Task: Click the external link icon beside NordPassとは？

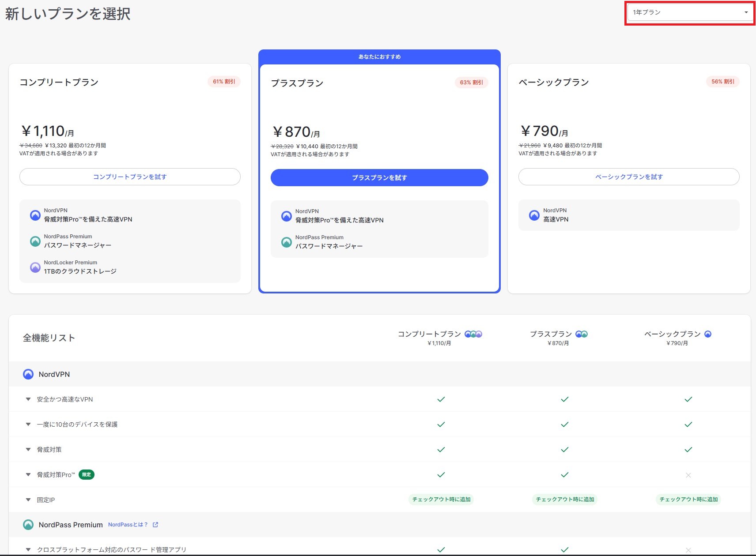Action: [x=155, y=525]
